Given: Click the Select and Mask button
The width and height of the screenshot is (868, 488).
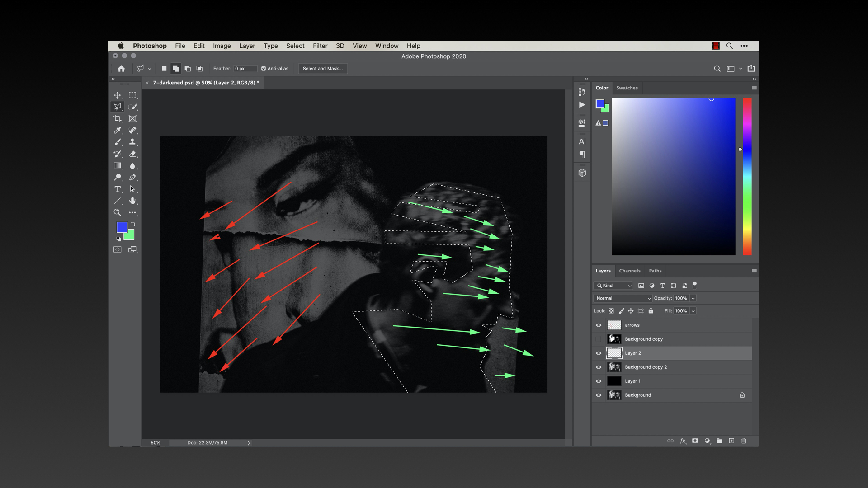Looking at the screenshot, I should pyautogui.click(x=322, y=69).
